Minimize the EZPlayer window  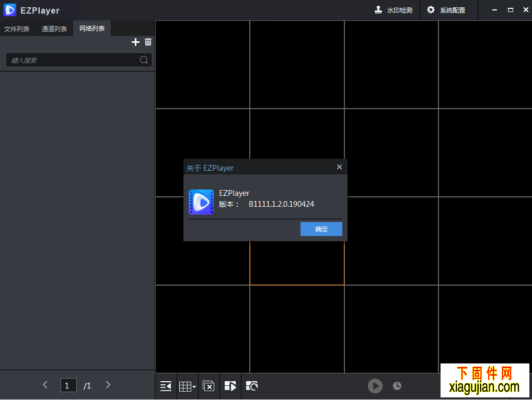495,10
